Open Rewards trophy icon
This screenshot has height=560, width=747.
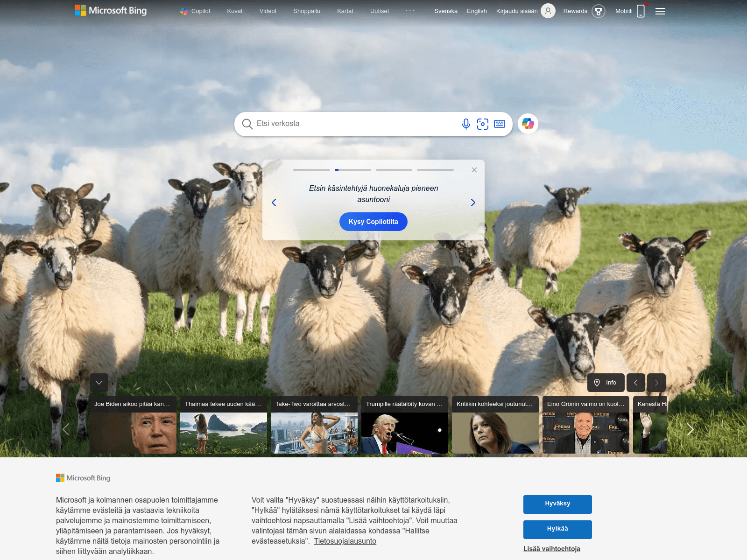coord(599,11)
